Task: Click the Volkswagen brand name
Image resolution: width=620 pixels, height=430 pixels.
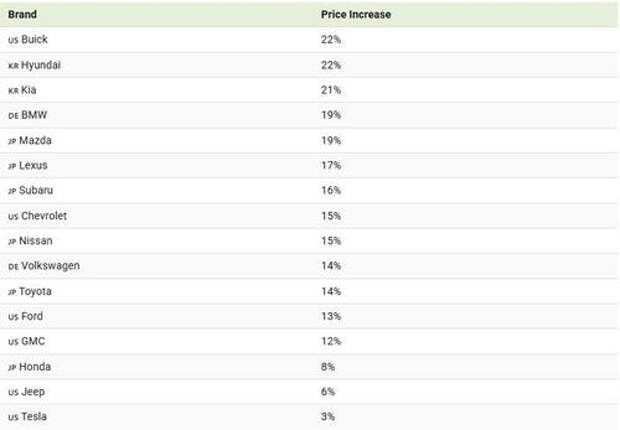Action: tap(50, 266)
